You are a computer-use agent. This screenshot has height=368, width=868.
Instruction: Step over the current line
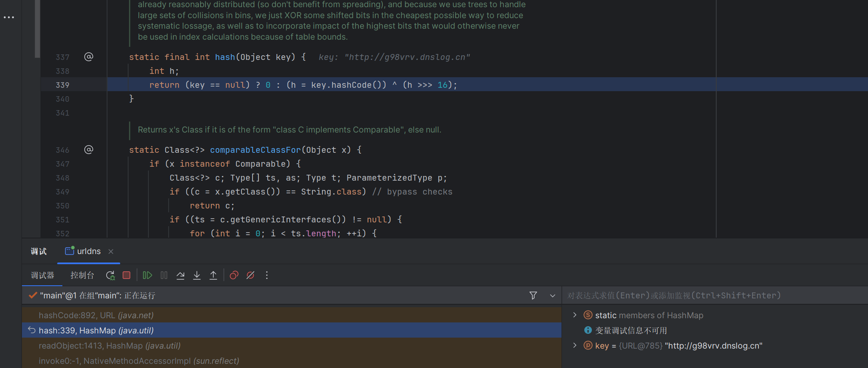point(180,276)
